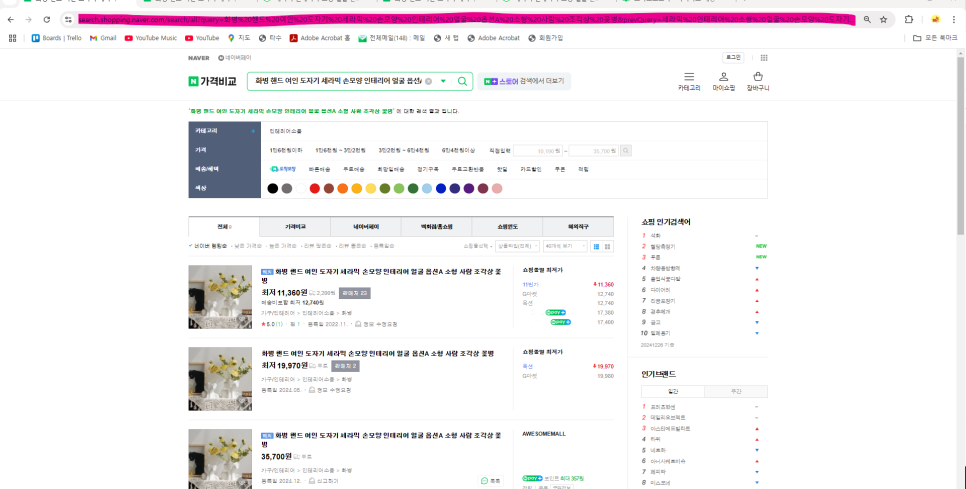Click the AWESOMEMALL seller name
966x489 pixels.
544,434
